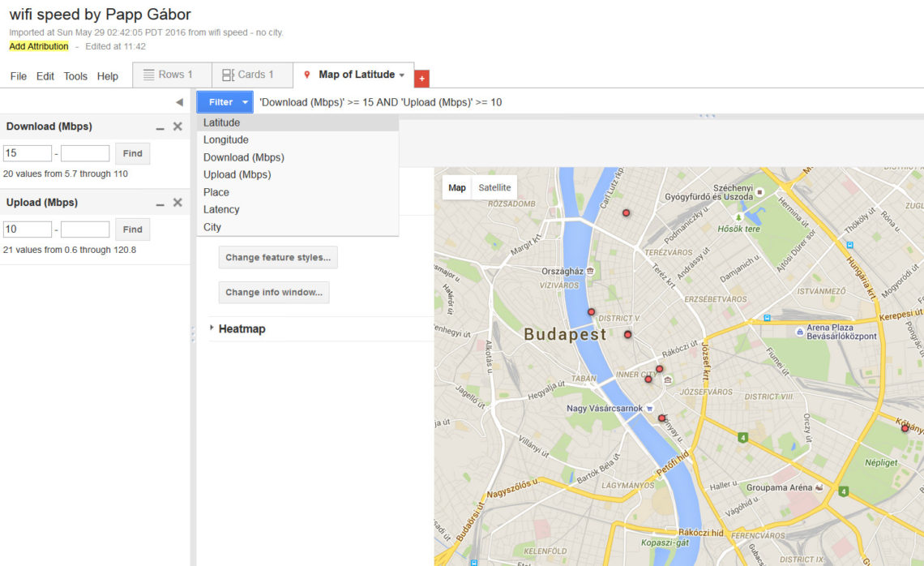Choose Longitude in the filter list
The image size is (924, 566).
pyautogui.click(x=297, y=139)
